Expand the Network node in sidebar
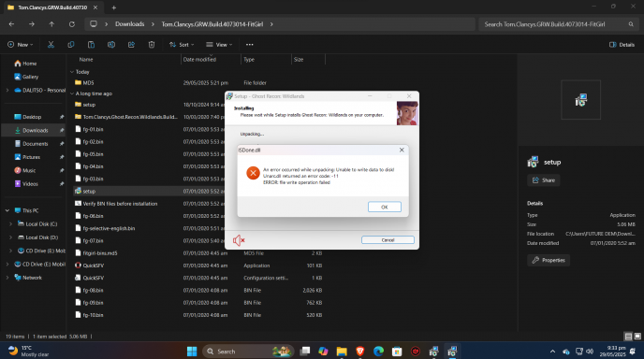 (x=7, y=278)
